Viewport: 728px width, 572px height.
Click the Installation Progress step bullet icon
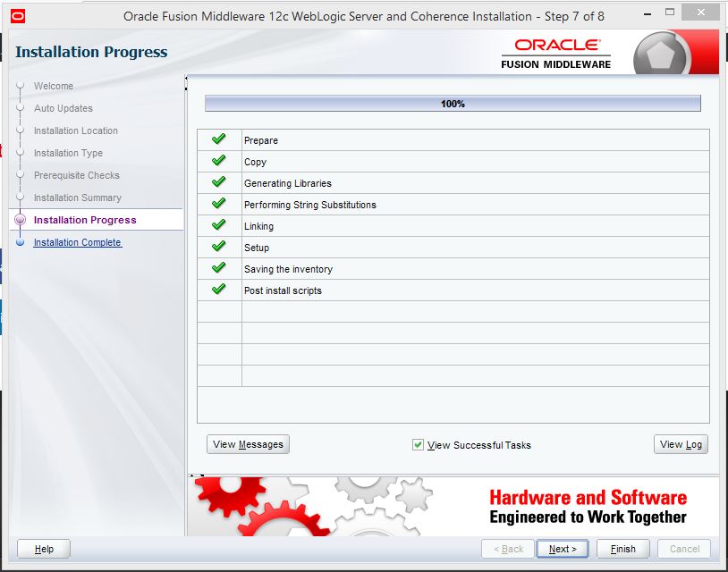(20, 220)
